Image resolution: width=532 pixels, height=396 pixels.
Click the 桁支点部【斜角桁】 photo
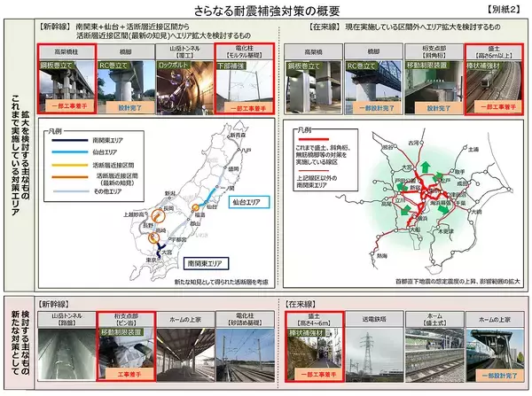434,88
